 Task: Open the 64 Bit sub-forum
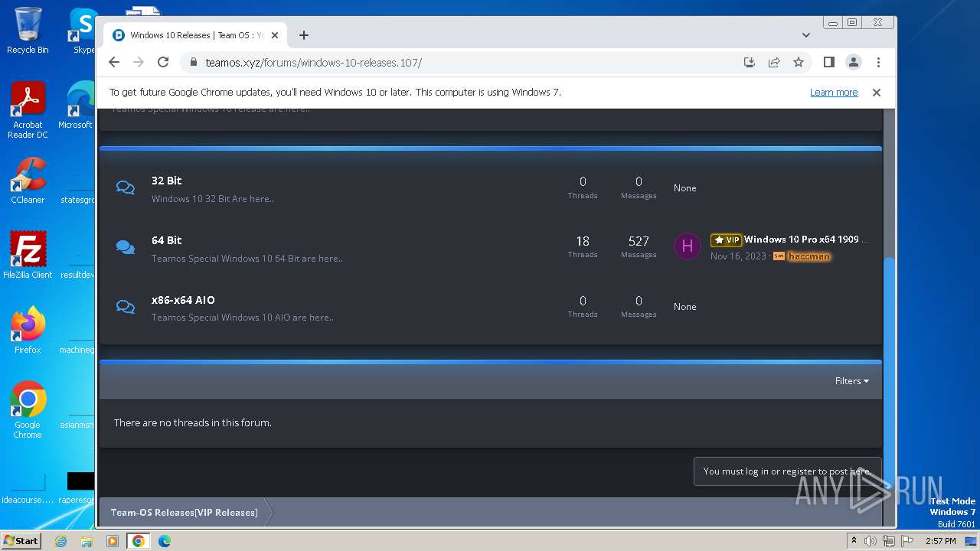[x=167, y=240]
